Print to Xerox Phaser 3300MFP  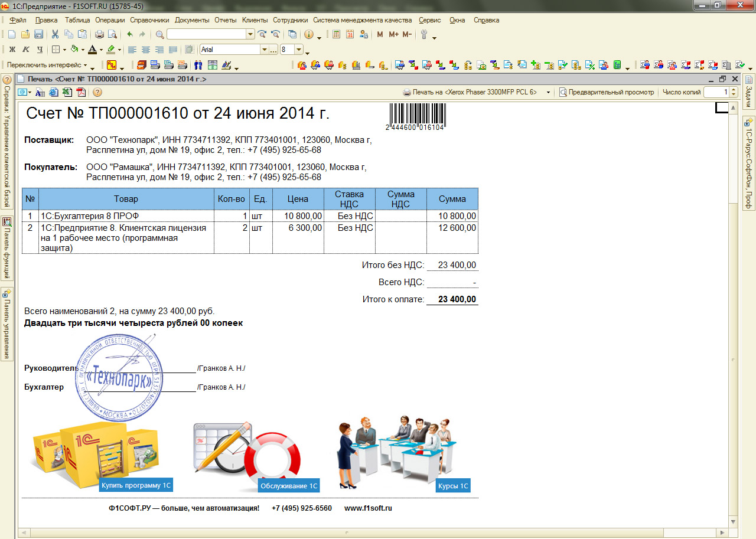pyautogui.click(x=470, y=92)
